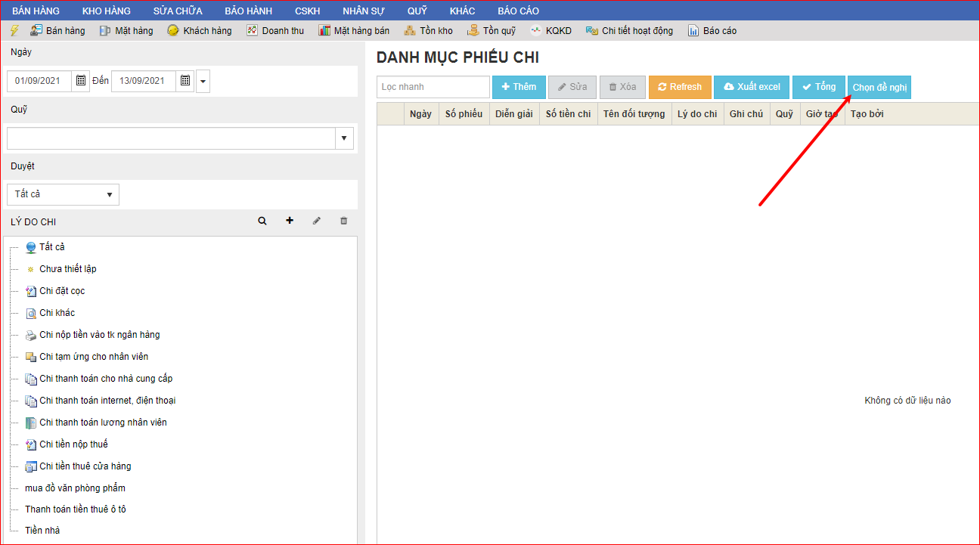Open calendar picker for start date
This screenshot has width=980, height=545.
(x=82, y=81)
